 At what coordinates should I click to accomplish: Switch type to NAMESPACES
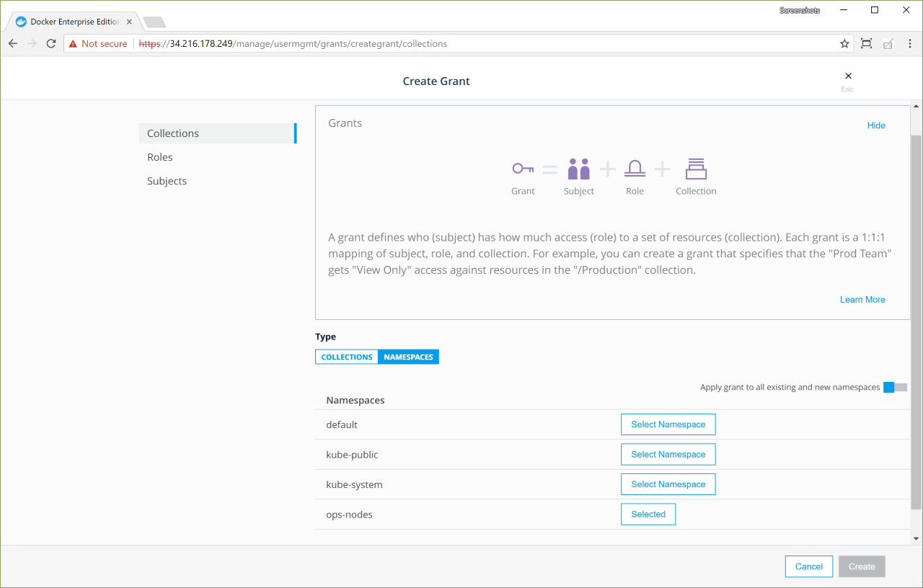pos(408,357)
